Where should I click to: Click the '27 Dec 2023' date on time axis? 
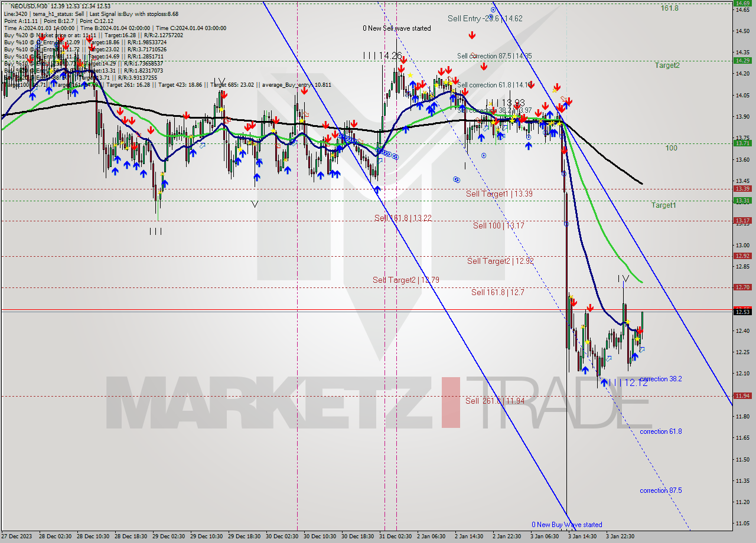17,537
